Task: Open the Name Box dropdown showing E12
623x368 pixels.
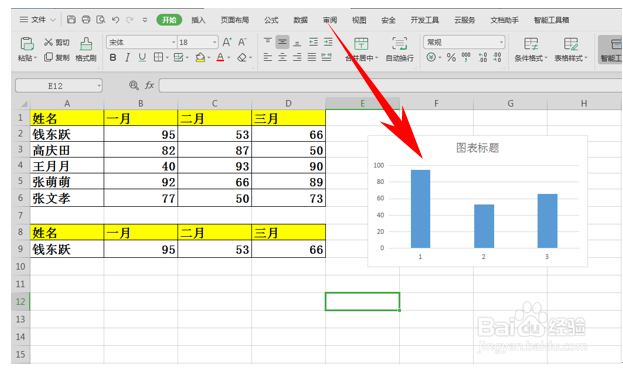Action: (99, 86)
